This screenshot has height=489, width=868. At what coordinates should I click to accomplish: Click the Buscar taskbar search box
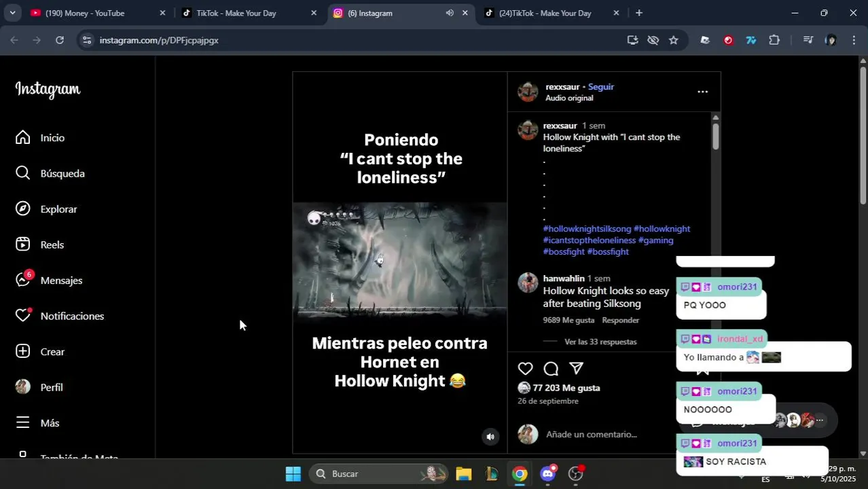point(378,474)
